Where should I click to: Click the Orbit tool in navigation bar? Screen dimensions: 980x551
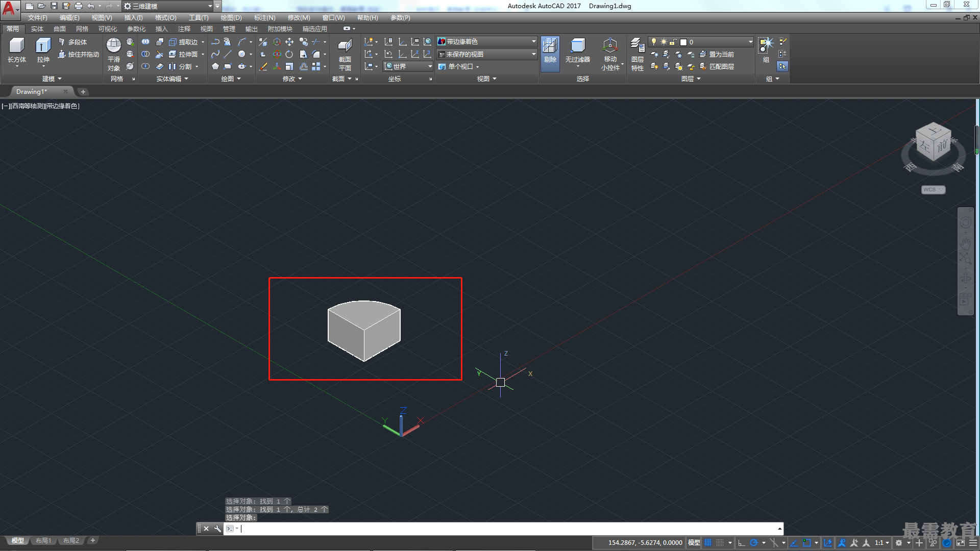[965, 278]
